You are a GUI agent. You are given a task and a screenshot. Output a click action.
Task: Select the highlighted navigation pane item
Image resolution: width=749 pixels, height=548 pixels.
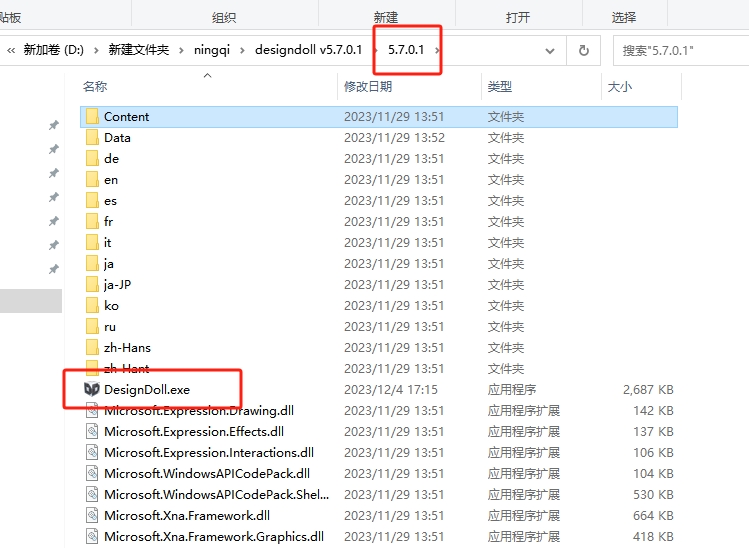[x=31, y=301]
